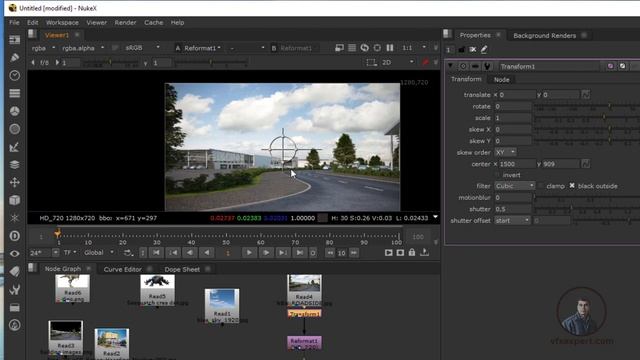Uncheck the black outside checkbox

(x=572, y=186)
